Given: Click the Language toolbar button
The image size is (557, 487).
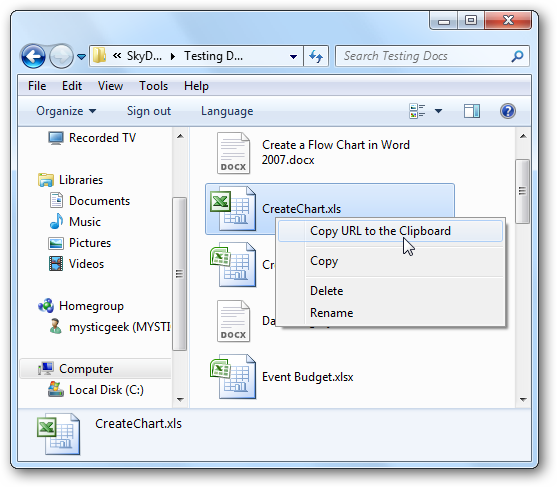Looking at the screenshot, I should tap(227, 111).
